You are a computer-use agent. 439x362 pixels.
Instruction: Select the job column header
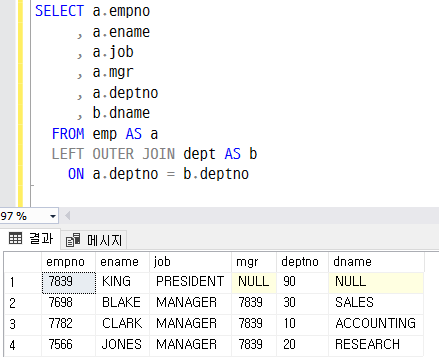coord(190,262)
